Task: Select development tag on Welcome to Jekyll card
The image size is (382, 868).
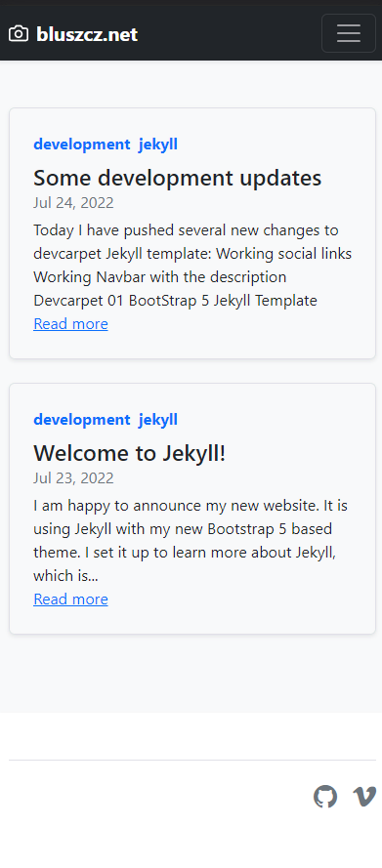Action: [82, 420]
